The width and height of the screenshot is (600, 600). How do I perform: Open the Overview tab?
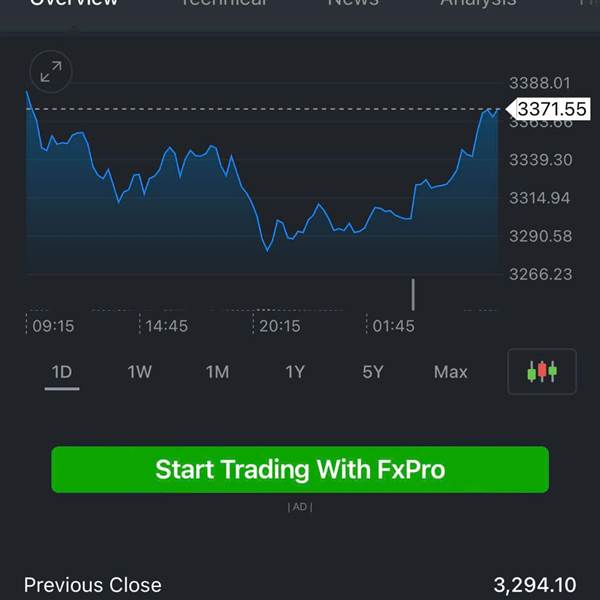74,3
